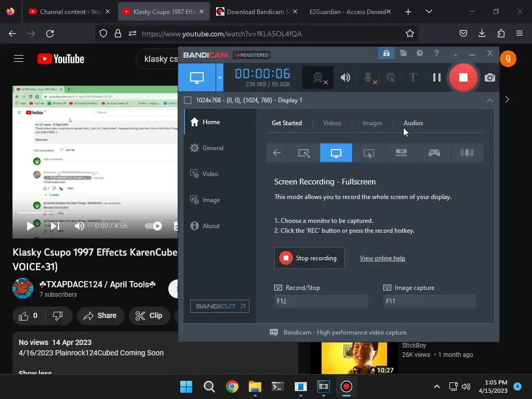Viewport: 532px width, 399px height.
Task: Pause the Bandicam recording
Action: pos(436,77)
